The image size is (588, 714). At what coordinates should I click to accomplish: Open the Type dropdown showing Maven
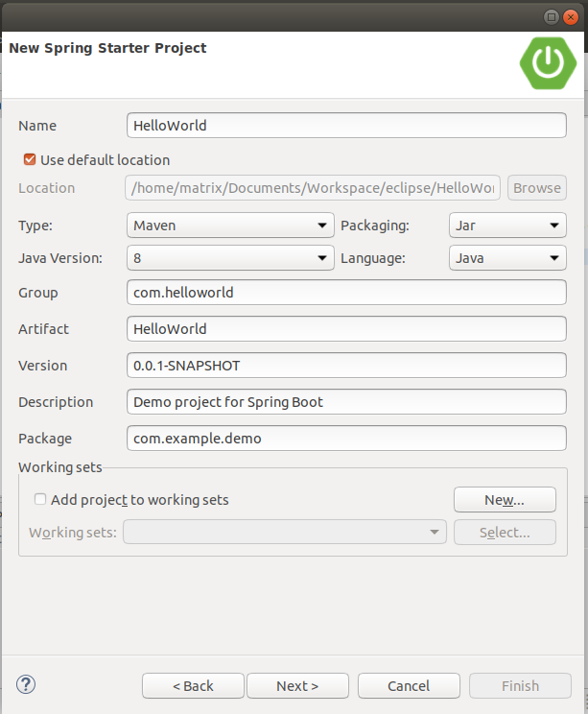[x=230, y=226]
